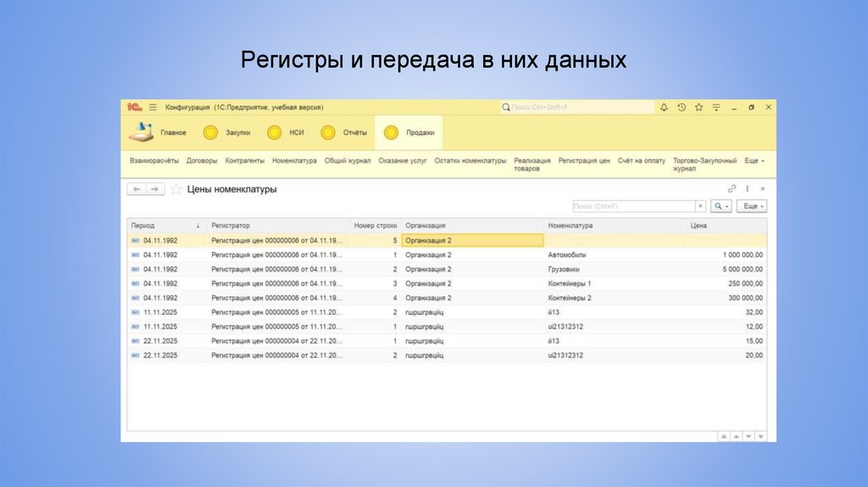Go back with left arrow button
Screen dimensions: 868x487
coord(136,189)
